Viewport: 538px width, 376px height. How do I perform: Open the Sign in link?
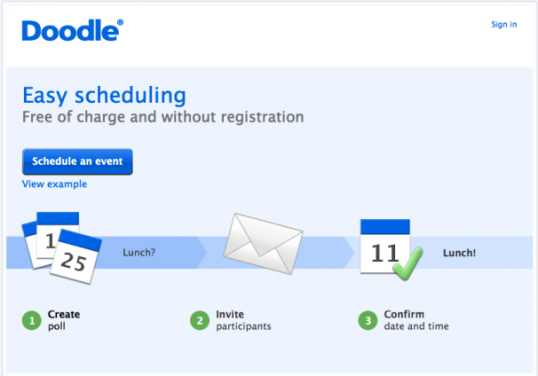(x=504, y=24)
